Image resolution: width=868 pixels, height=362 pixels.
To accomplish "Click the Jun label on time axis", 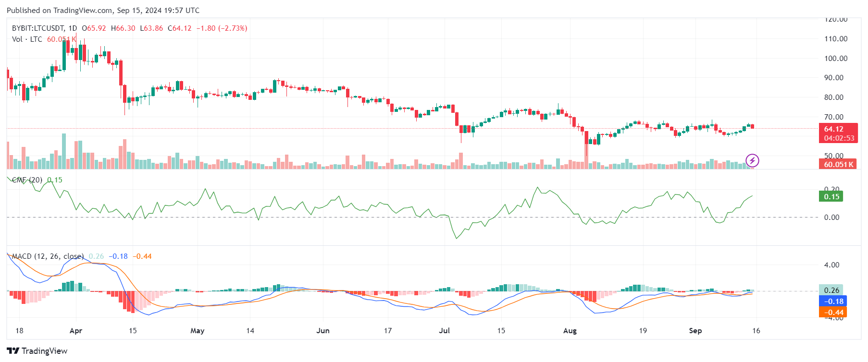I will point(323,331).
